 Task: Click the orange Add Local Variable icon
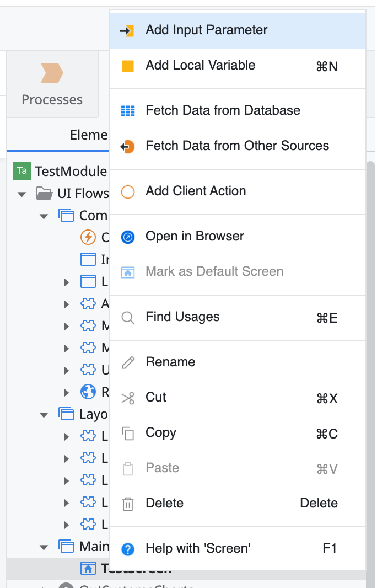127,66
